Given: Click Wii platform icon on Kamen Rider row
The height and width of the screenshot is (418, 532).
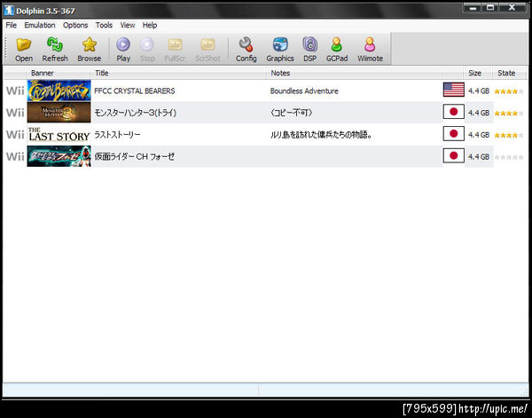Looking at the screenshot, I should [15, 156].
